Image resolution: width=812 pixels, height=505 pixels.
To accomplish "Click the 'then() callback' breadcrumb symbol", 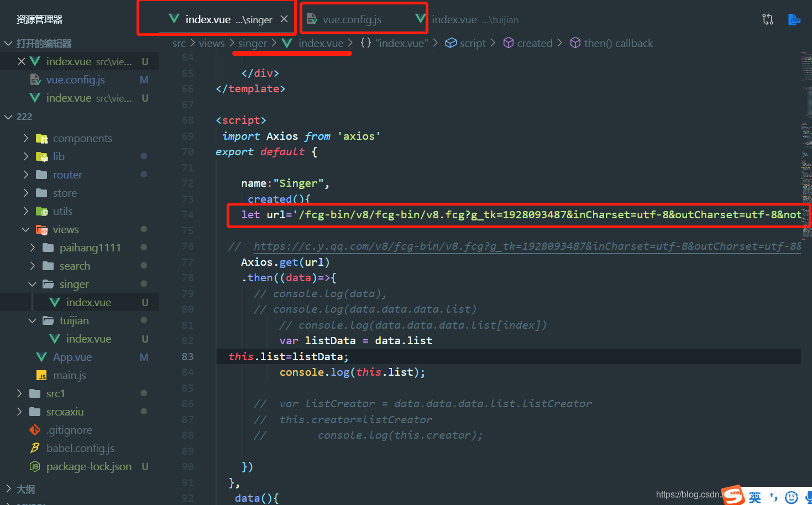I will coord(618,43).
